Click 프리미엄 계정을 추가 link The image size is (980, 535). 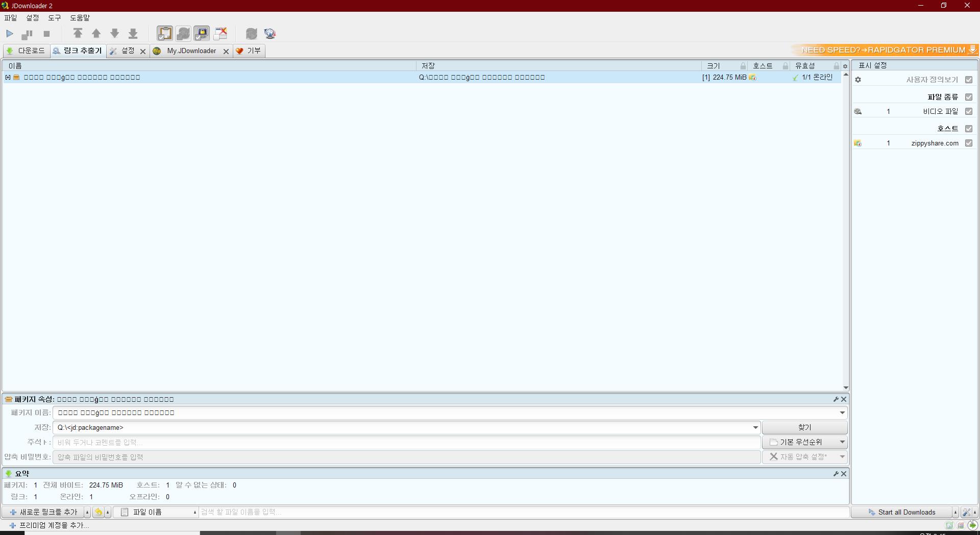[50, 525]
